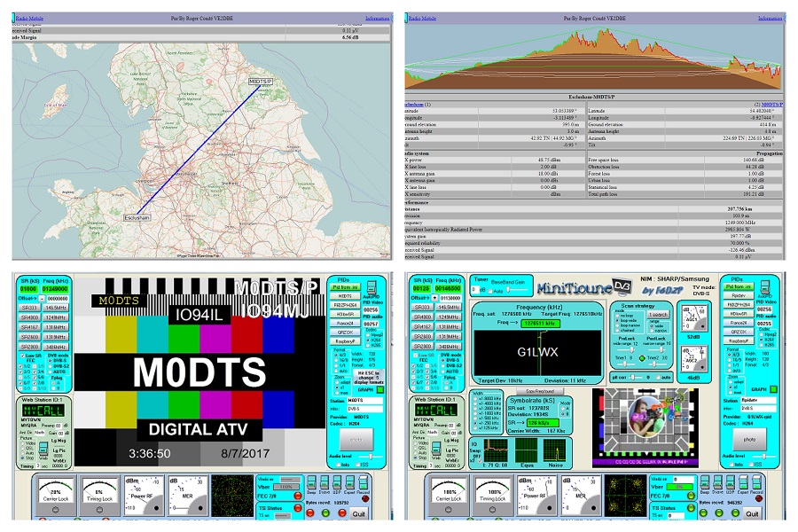Click the green GRAPH indicator in M0DTS window
Viewport: 798px width, 532px height.
[x=379, y=390]
